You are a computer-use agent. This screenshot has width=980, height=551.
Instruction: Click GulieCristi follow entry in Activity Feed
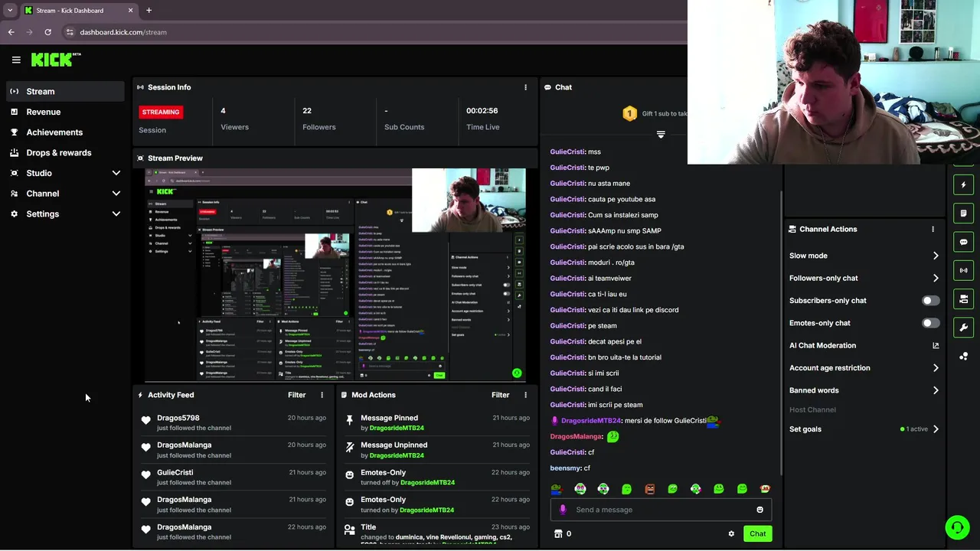(x=234, y=478)
